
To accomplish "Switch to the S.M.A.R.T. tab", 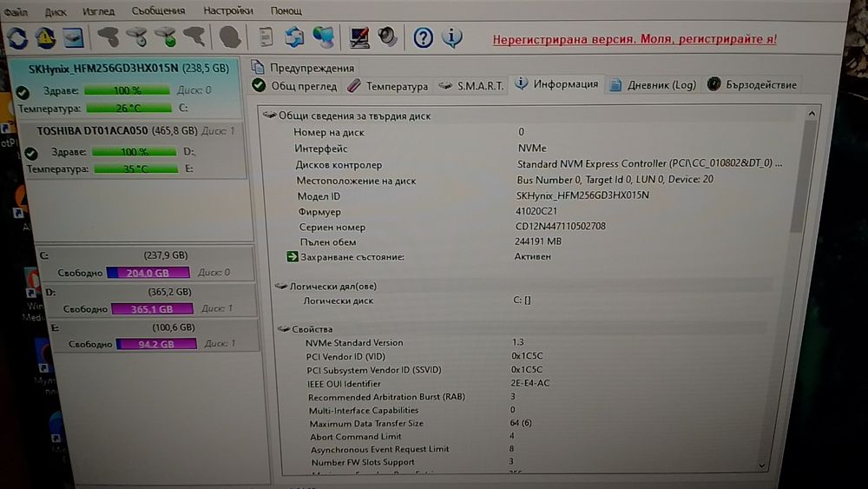I will click(x=471, y=86).
